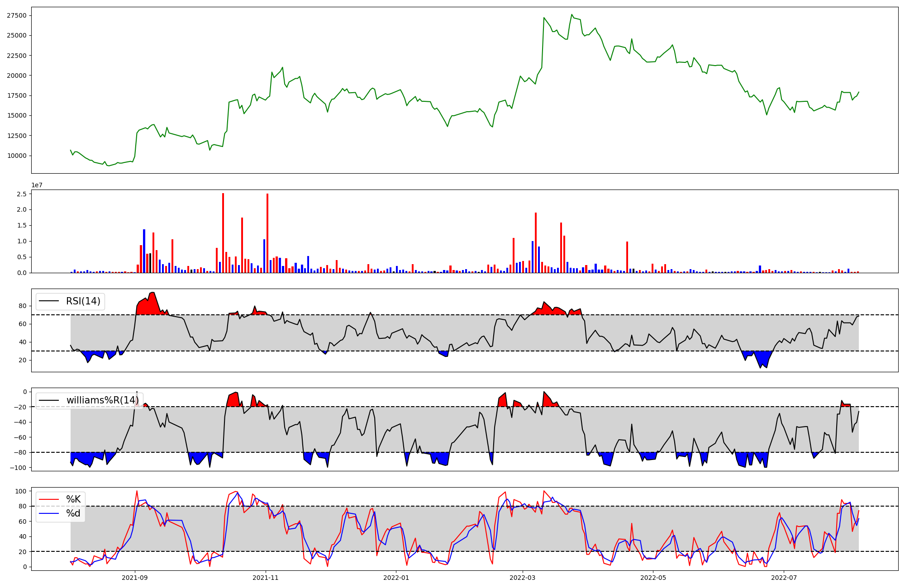
Task: Click the RSI(14) legend label
Action: (x=83, y=301)
